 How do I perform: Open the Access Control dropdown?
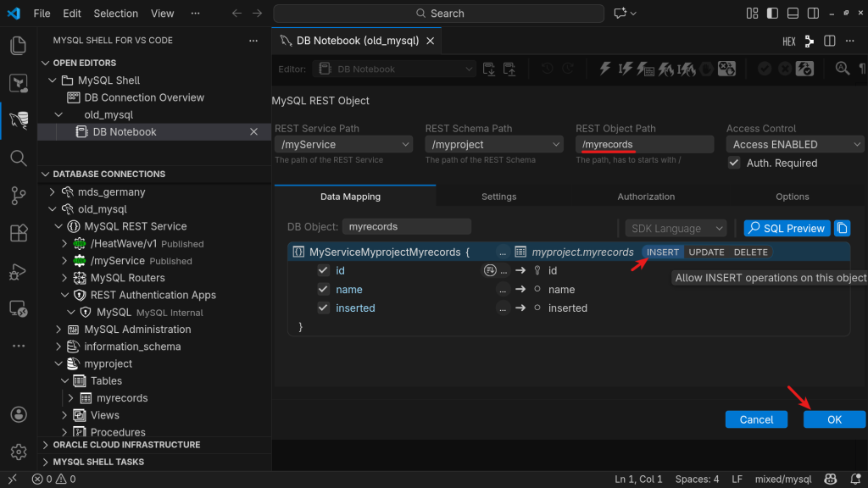click(794, 145)
